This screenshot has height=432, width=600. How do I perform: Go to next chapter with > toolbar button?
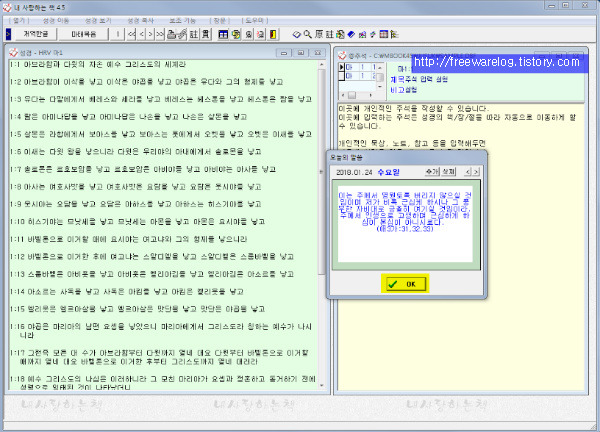tap(151, 34)
